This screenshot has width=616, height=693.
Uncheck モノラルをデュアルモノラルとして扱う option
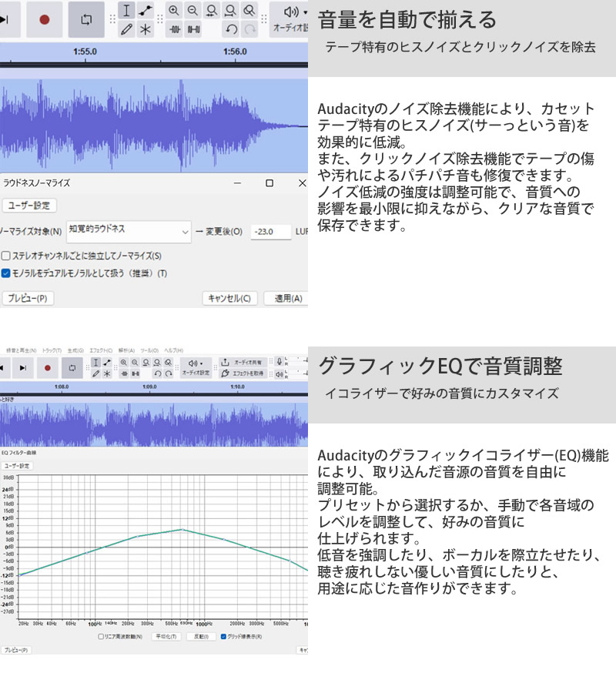tap(6, 273)
